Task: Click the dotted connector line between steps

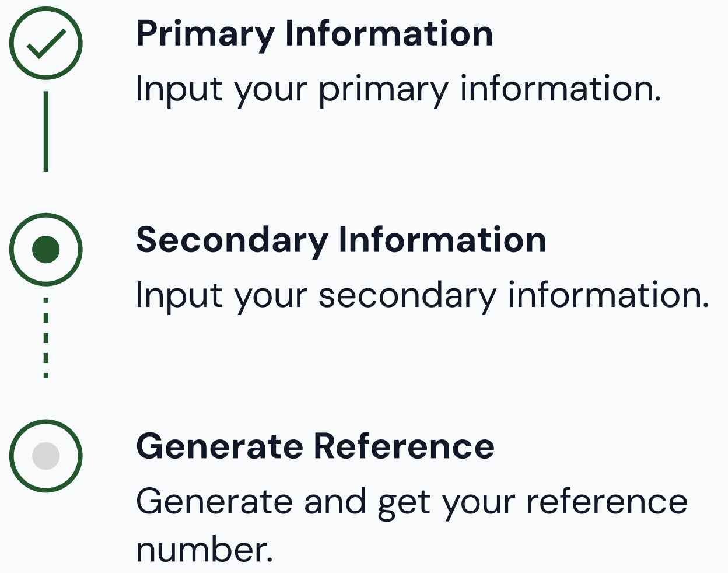Action: click(x=46, y=338)
